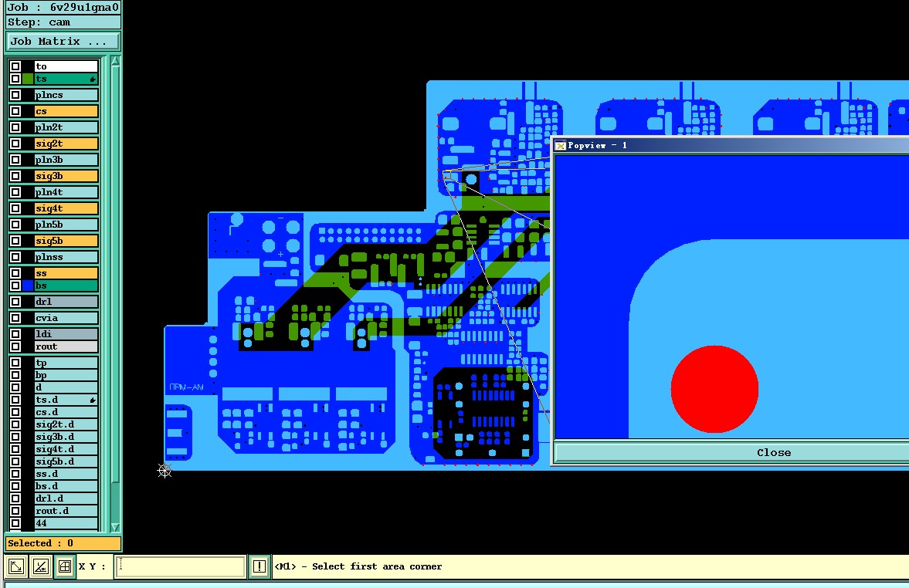Click the X Y coordinate input field
This screenshot has height=588, width=909.
pyautogui.click(x=180, y=566)
